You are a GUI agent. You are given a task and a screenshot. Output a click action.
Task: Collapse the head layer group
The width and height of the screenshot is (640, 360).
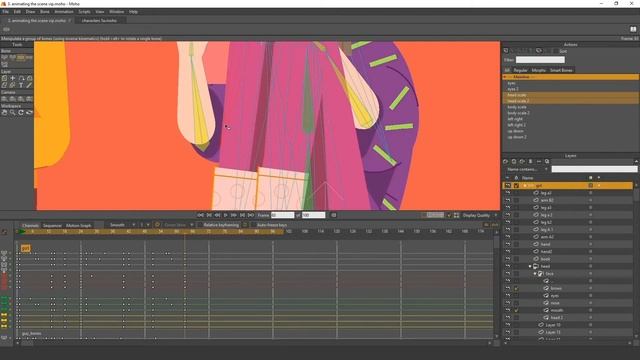pos(530,266)
